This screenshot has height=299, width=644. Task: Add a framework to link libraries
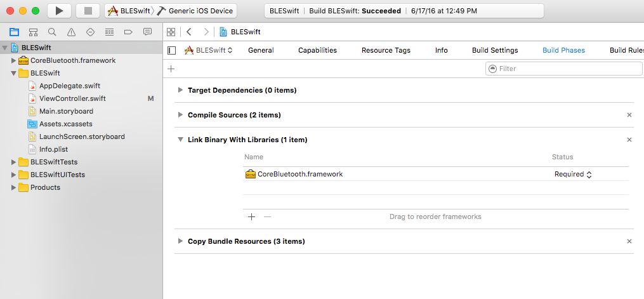coord(252,216)
